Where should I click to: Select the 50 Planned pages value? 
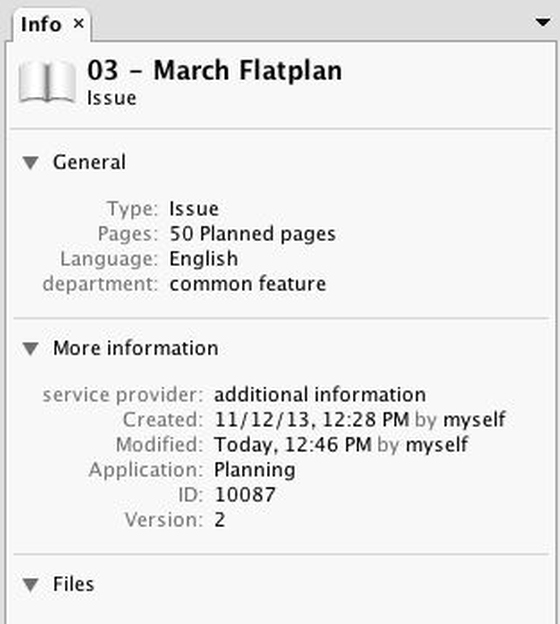click(253, 234)
